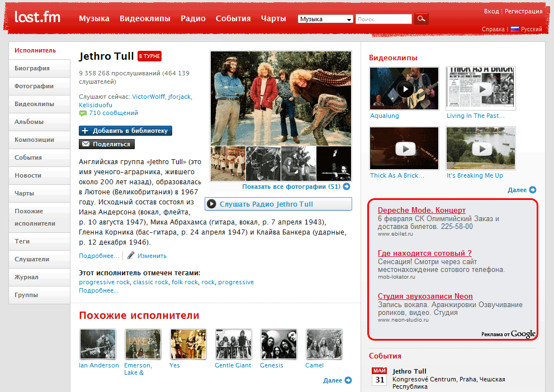Viewport: 554px width, 392px height.
Task: Open Ian Anderson similar artist thumbnail
Action: pyautogui.click(x=98, y=344)
